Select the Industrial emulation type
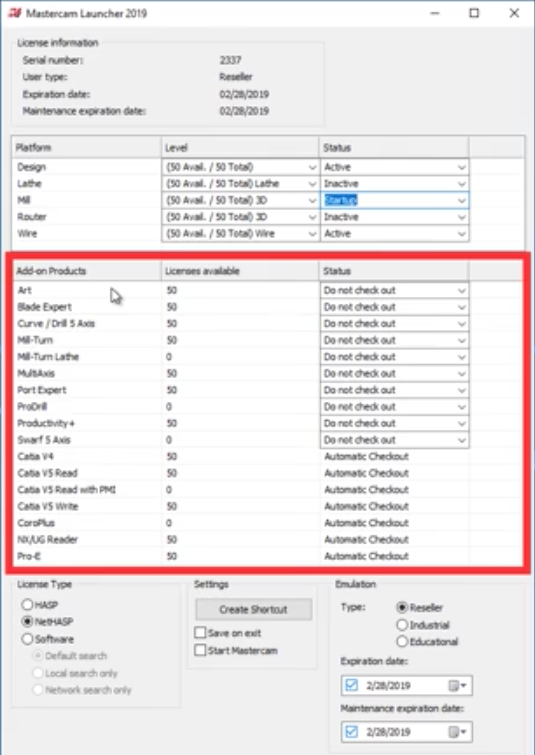 [402, 625]
